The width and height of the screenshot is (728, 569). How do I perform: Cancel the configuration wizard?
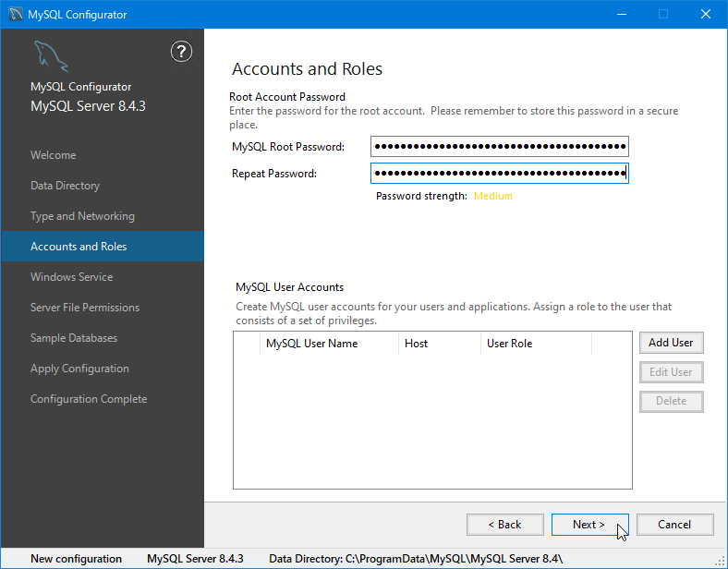point(674,525)
